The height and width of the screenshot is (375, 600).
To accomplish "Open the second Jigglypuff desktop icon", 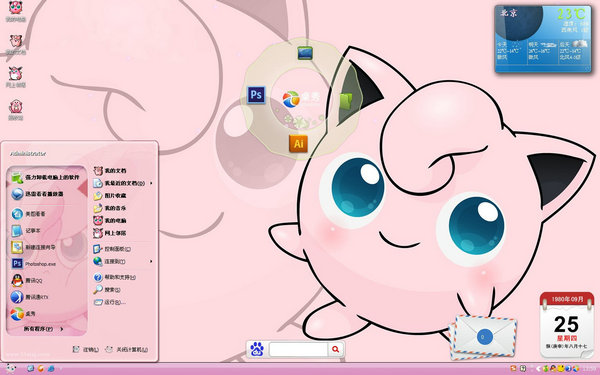I will pyautogui.click(x=16, y=44).
